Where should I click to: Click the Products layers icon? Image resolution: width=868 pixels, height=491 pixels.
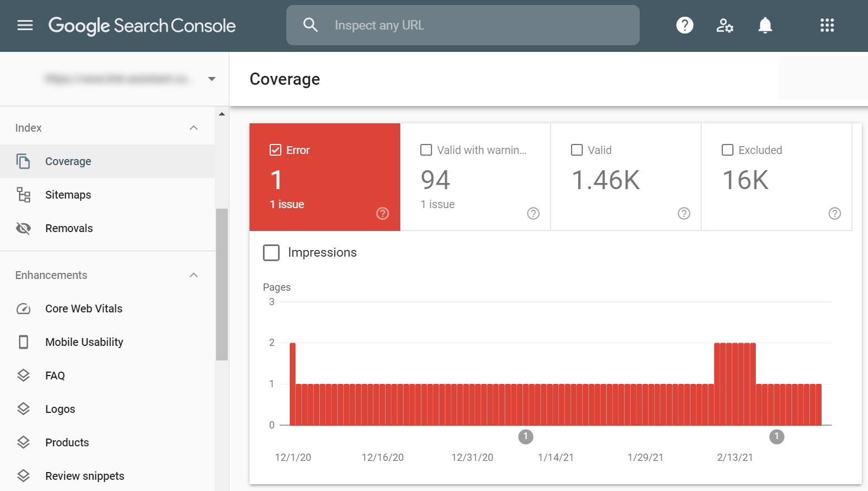tap(23, 442)
